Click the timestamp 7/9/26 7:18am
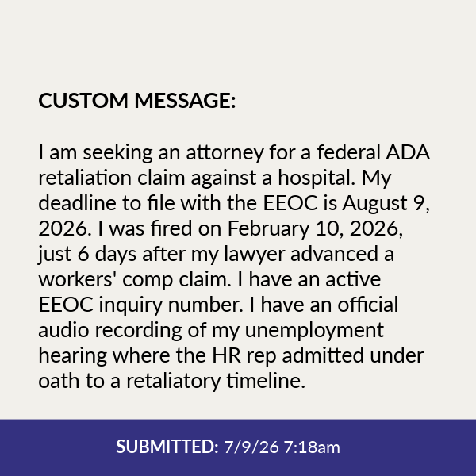This screenshot has height=476, width=476. point(282,447)
